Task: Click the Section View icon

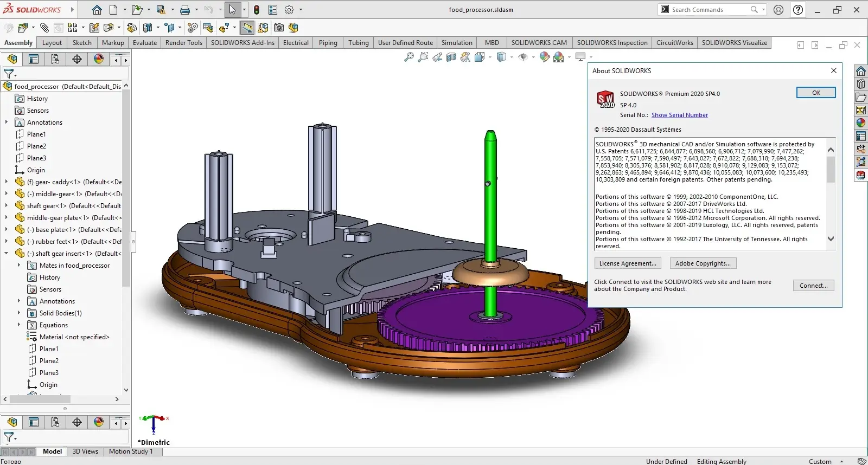Action: [x=451, y=57]
